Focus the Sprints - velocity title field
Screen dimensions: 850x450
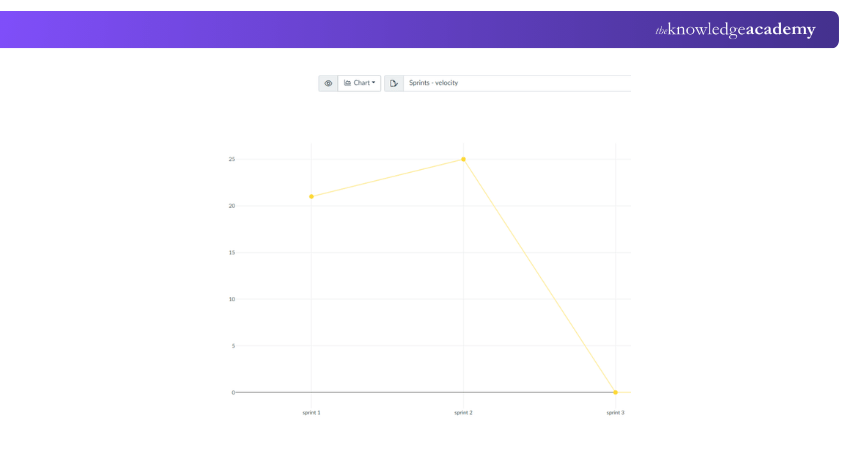517,83
